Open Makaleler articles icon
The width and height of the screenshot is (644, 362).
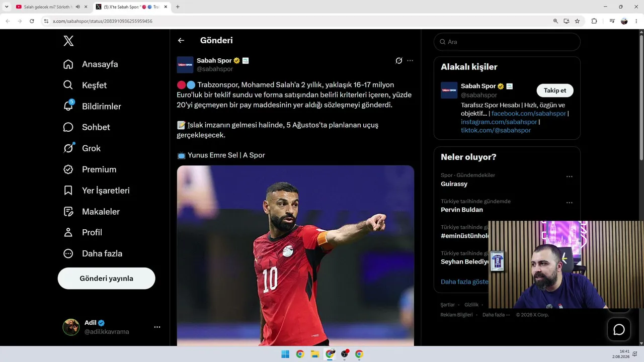[68, 212]
